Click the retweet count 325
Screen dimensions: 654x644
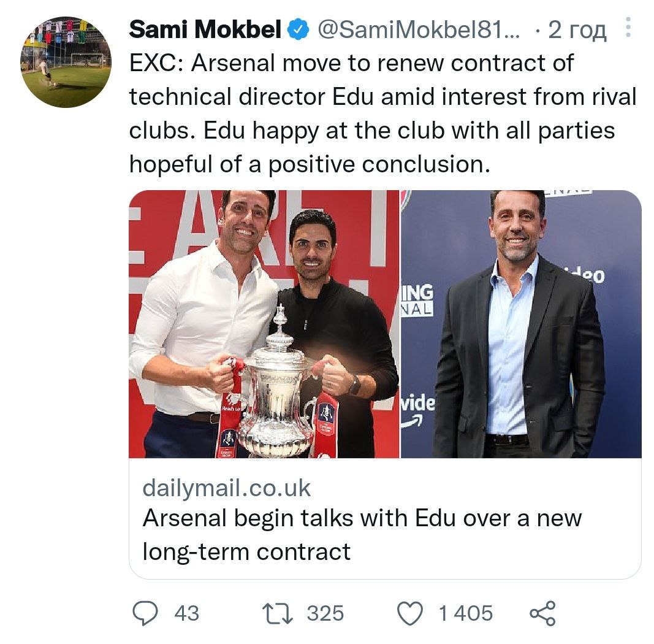point(325,613)
